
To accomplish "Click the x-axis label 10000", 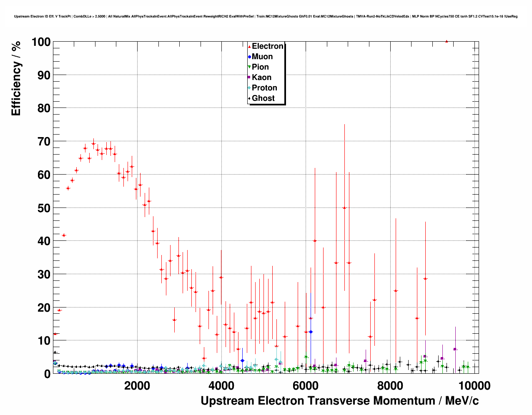I will click(x=474, y=386).
